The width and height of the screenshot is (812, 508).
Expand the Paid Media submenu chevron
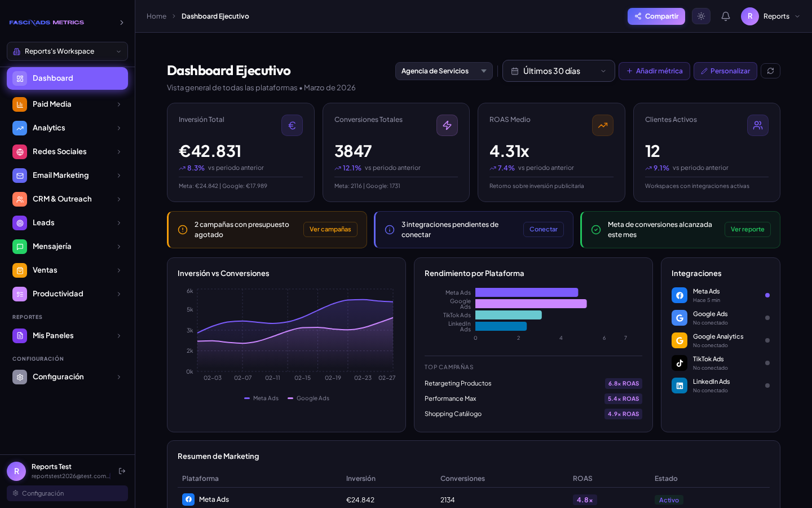pyautogui.click(x=119, y=104)
